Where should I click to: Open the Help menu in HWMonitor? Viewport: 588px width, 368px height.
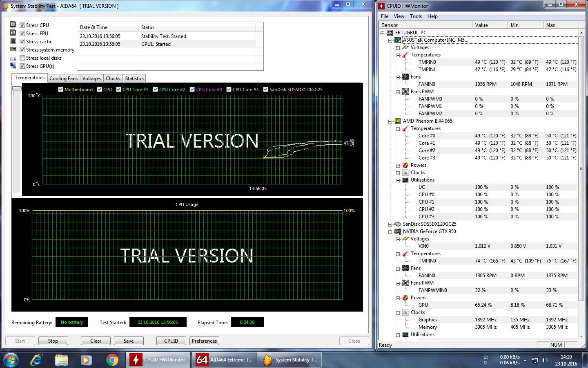pos(432,16)
